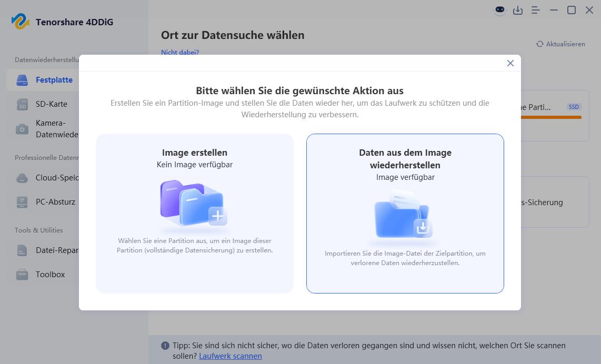Image resolution: width=601 pixels, height=364 pixels.
Task: Open the hamburger menu in the title bar
Action: [535, 10]
